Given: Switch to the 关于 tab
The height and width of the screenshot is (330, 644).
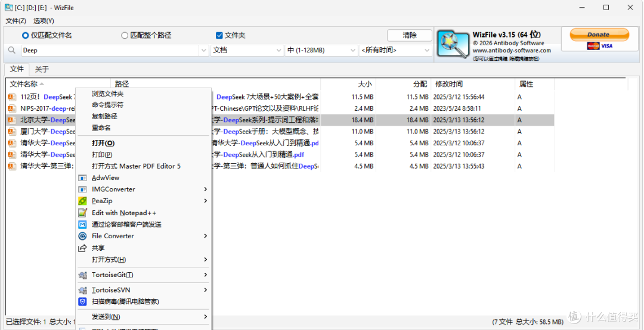Looking at the screenshot, I should [42, 69].
